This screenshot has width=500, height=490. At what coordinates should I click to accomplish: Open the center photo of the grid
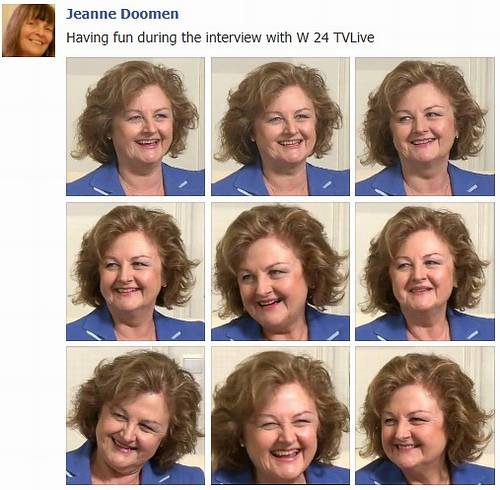point(280,271)
